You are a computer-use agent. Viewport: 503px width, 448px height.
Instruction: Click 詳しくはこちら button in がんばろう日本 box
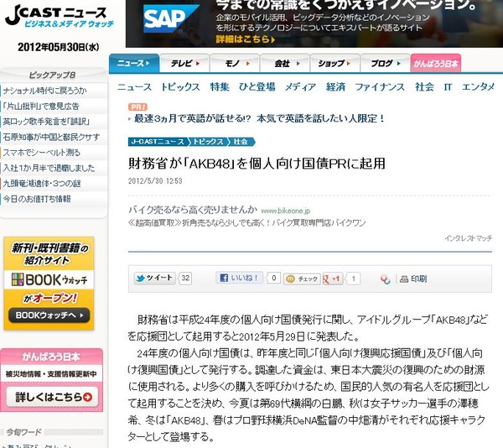52,398
